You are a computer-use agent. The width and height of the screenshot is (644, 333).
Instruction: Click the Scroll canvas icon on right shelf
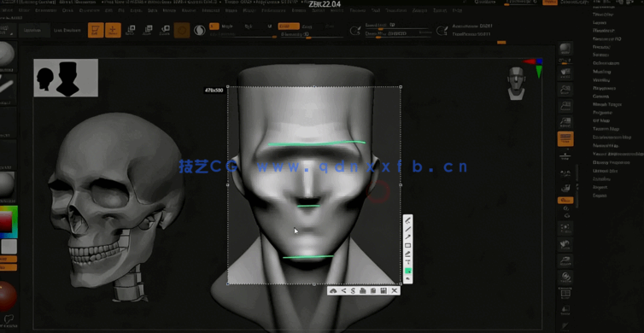click(565, 73)
